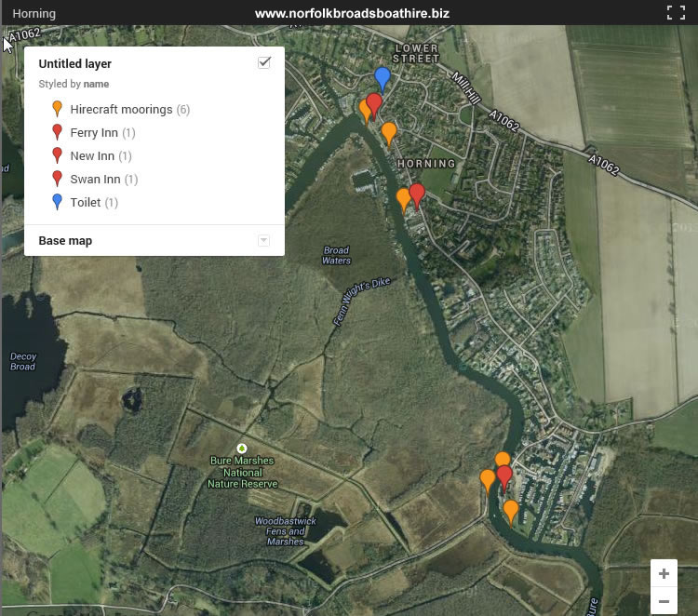Expand the Base map dropdown arrow
Image resolution: width=698 pixels, height=616 pixels.
(263, 241)
